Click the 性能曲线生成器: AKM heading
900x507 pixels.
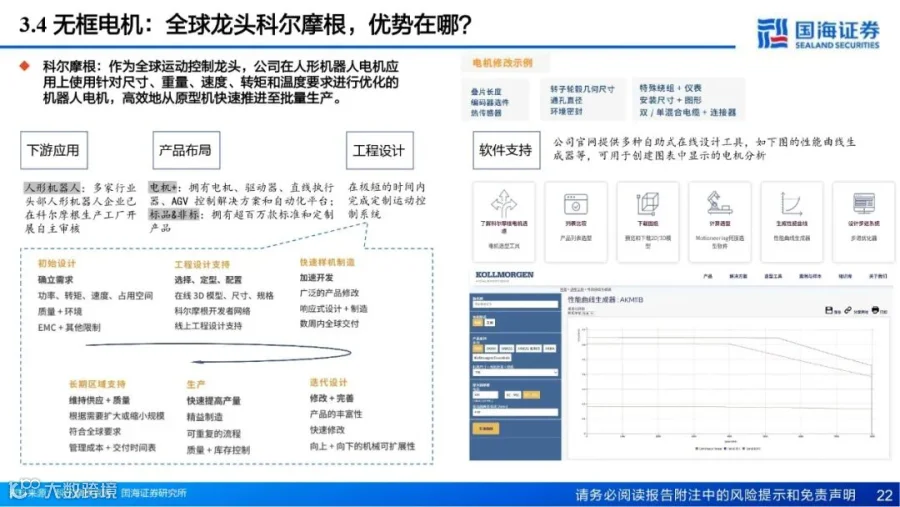tap(605, 300)
